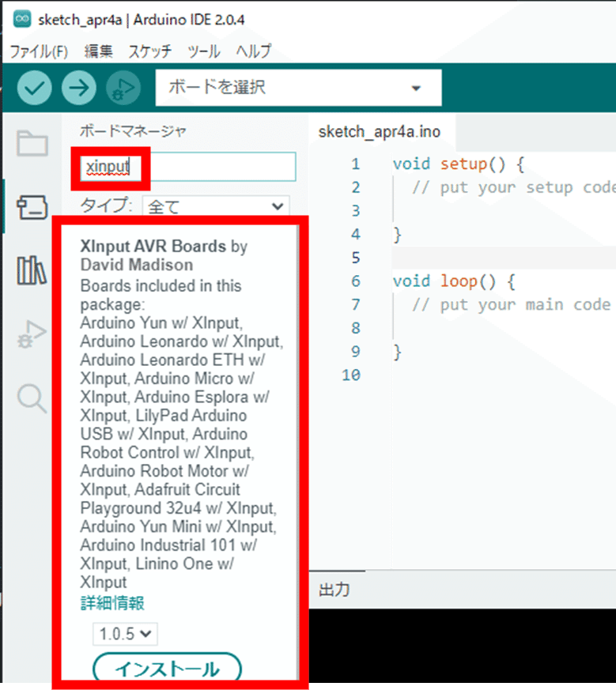Open the Sketchbook folder sidebar icon
The height and width of the screenshot is (690, 616).
pos(32,143)
